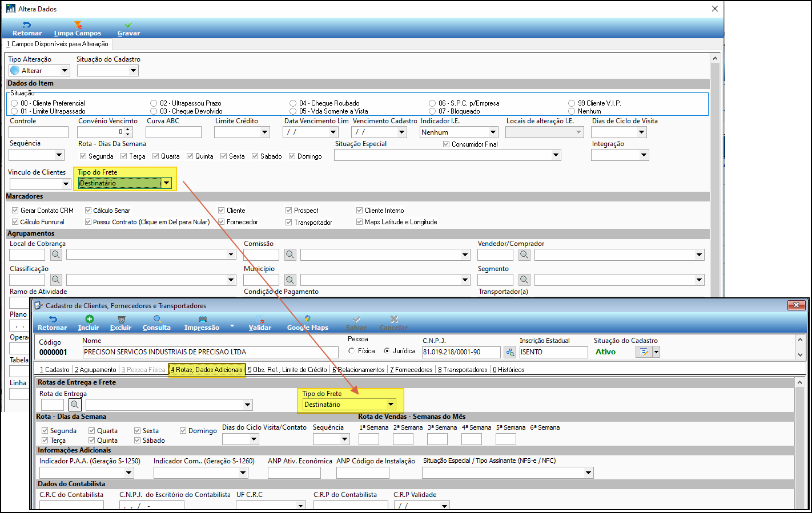Switch to 0 Históricos tab
Screen dimensions: 812x513
coord(508,370)
